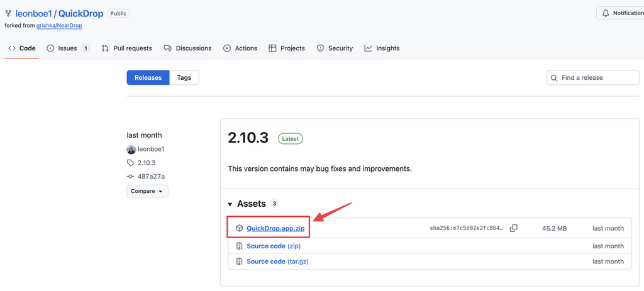Screen dimensions: 644x291
Task: Click the tag icon next to 2.10.3
Action: [131, 163]
